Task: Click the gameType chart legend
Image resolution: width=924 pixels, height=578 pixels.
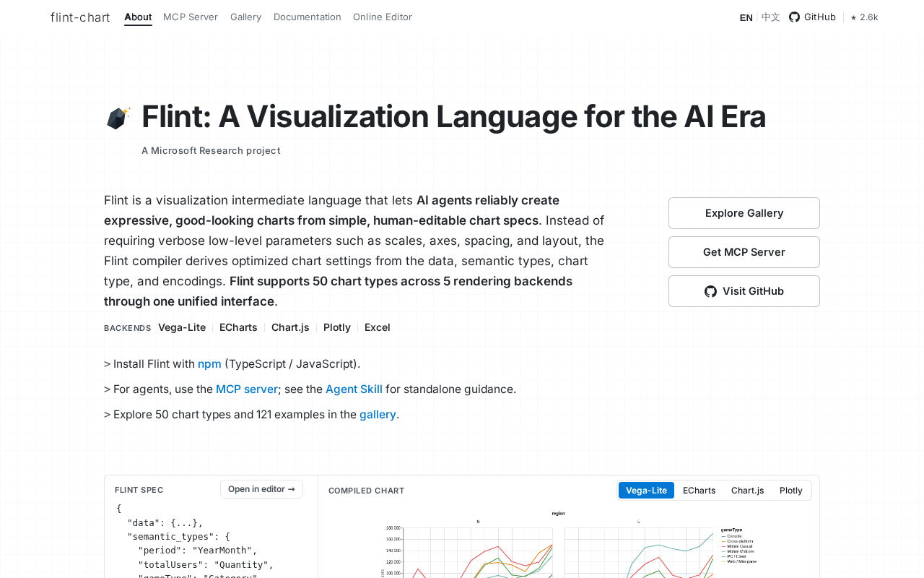Action: pyautogui.click(x=738, y=545)
